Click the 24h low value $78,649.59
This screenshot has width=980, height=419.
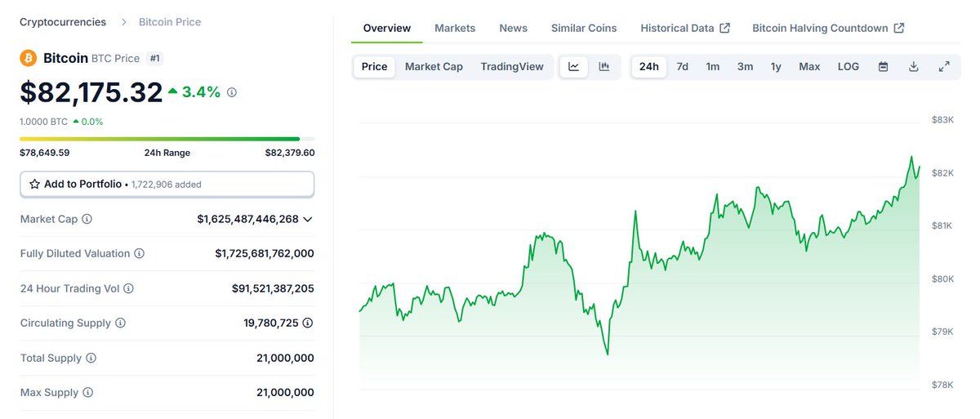pos(45,153)
